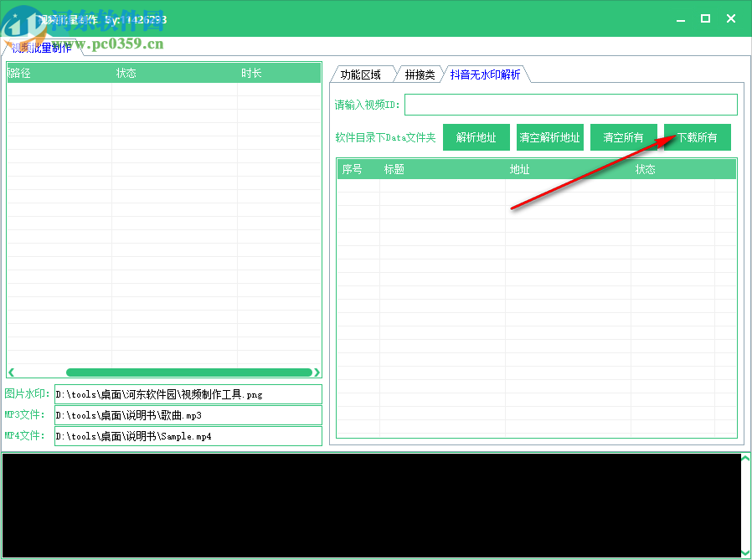The image size is (752, 560).
Task: Click the 路径 column header
Action: tap(59, 73)
